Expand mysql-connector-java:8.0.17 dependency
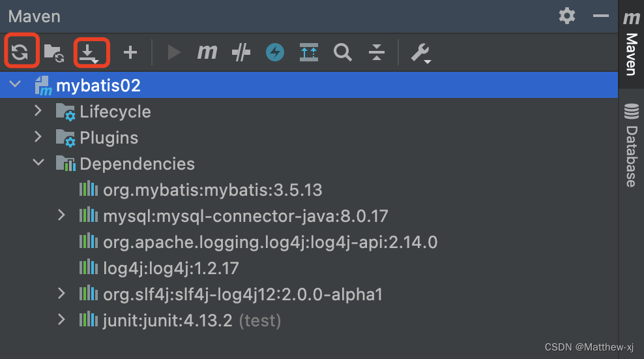The image size is (644, 359). pyautogui.click(x=62, y=215)
